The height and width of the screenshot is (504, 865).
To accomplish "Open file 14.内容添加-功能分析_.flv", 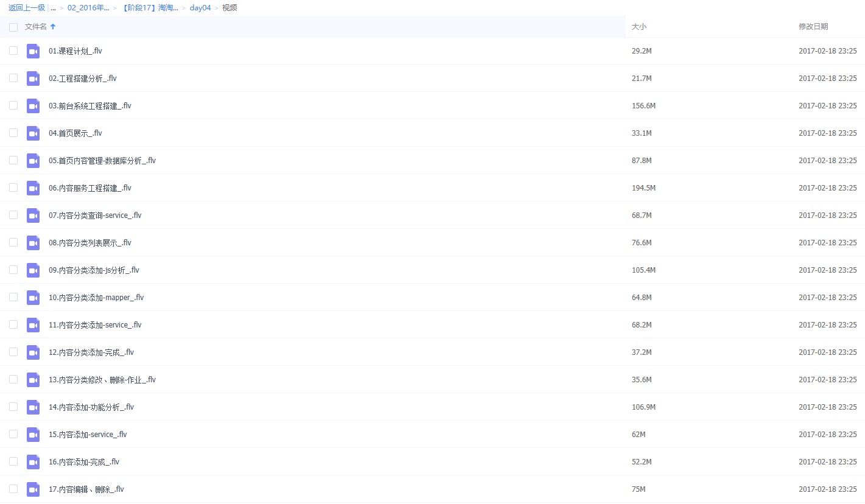I will [x=91, y=407].
